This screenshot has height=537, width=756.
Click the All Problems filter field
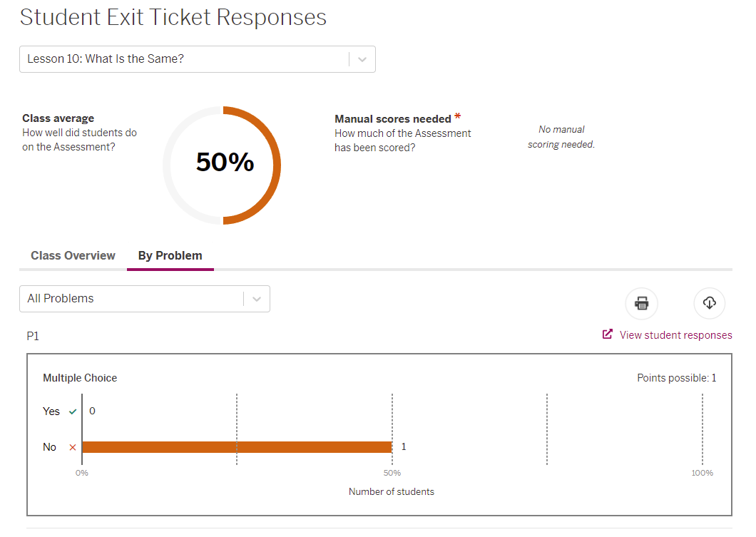point(132,299)
